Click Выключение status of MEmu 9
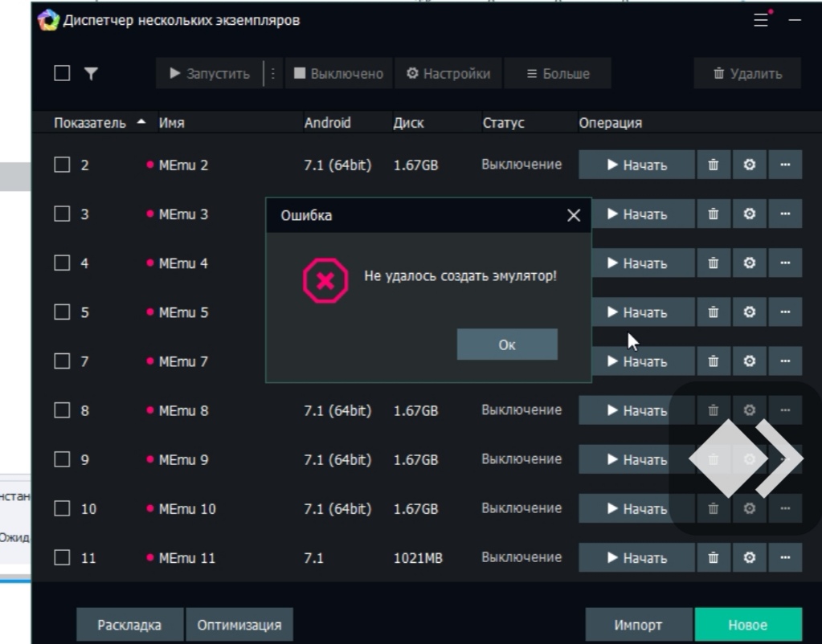 (521, 459)
